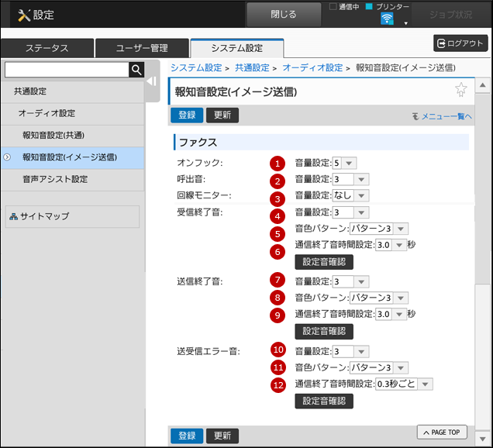Click the top 更新 button

222,115
